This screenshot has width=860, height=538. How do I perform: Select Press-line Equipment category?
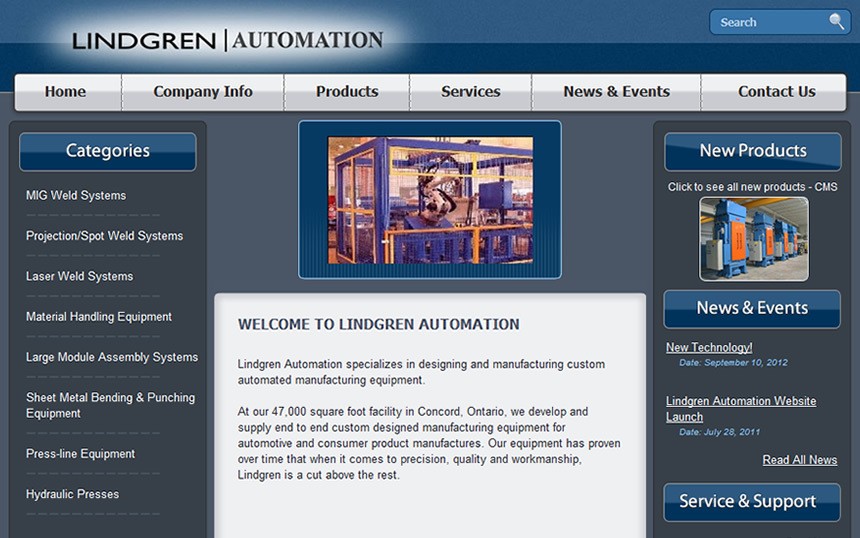pos(80,454)
